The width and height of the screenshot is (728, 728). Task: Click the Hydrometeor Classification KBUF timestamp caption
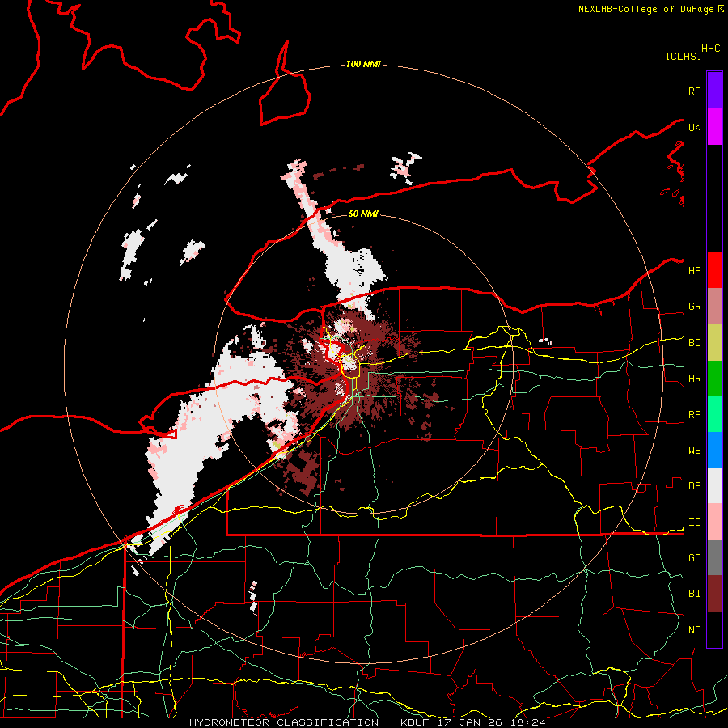click(367, 722)
